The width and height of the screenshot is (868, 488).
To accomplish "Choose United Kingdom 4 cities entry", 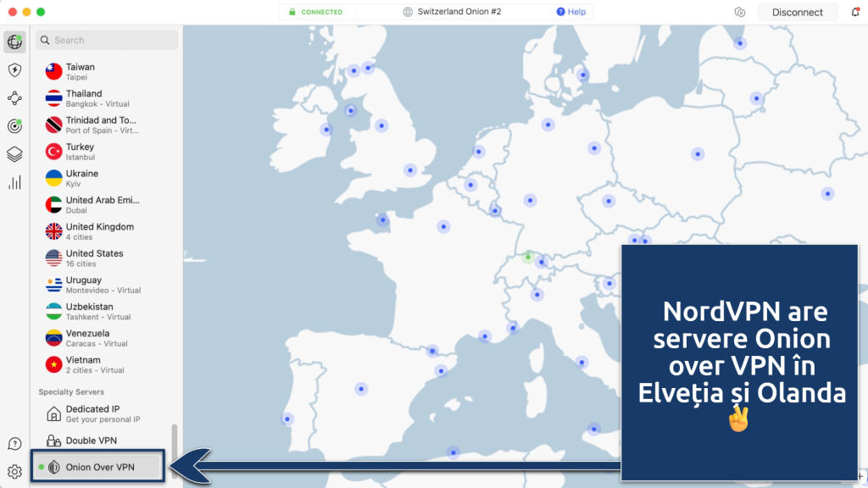I will (105, 231).
